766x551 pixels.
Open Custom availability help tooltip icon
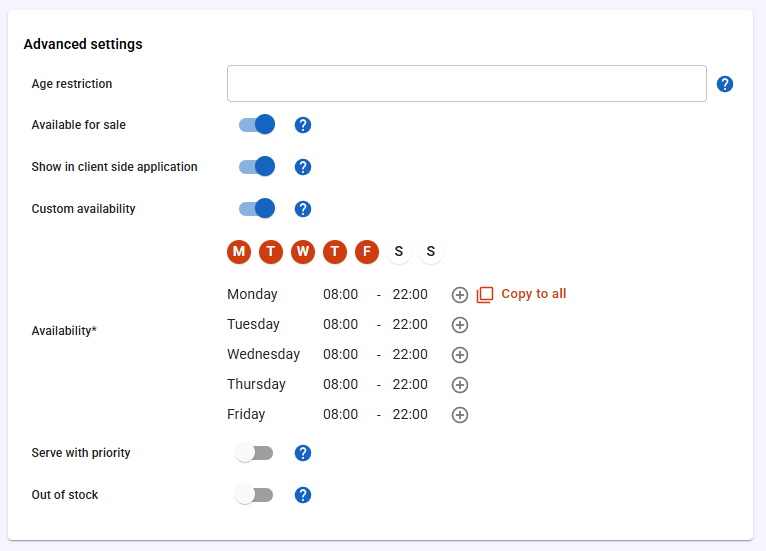[303, 209]
